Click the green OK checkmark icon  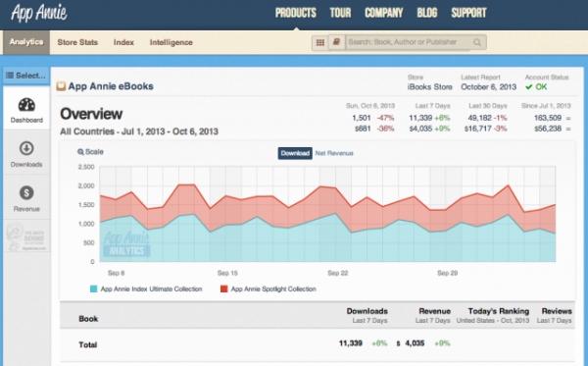pyautogui.click(x=529, y=87)
